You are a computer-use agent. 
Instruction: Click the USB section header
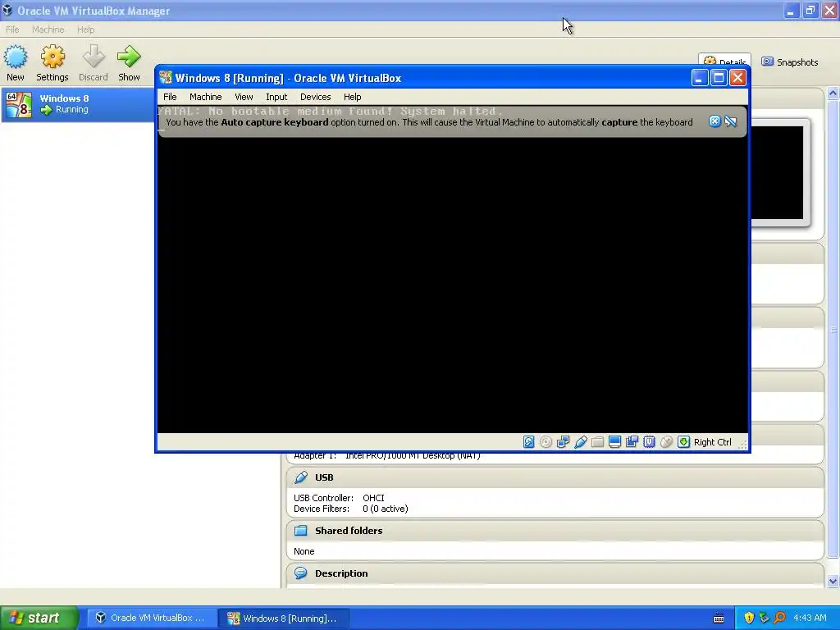555,477
